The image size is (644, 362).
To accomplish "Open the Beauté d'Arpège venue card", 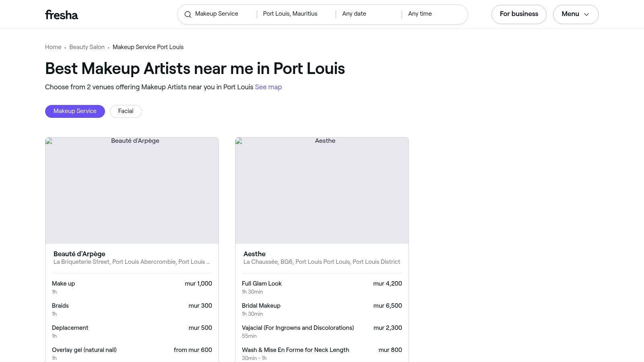I will tap(132, 191).
